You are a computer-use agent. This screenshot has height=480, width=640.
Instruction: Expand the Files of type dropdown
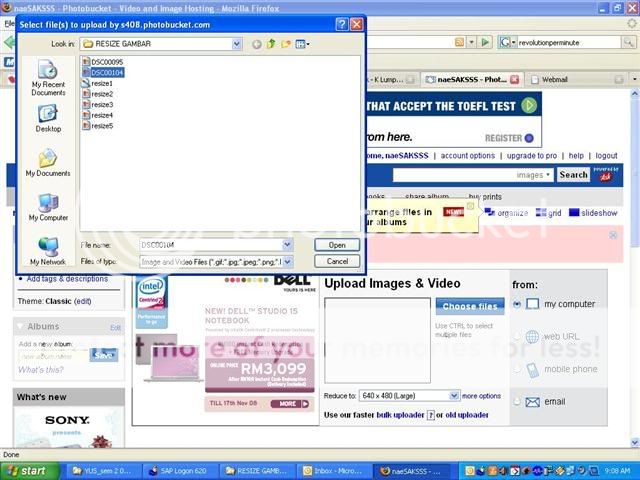[x=287, y=262]
